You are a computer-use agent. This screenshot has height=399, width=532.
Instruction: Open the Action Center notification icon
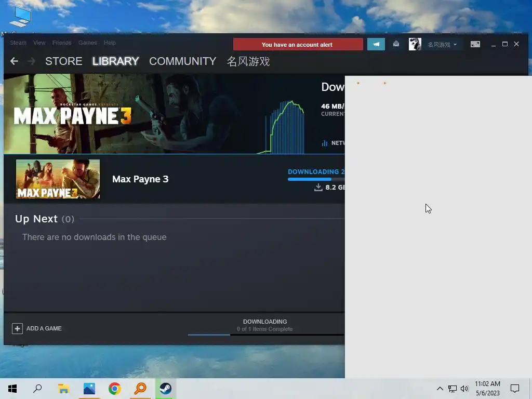tap(515, 389)
